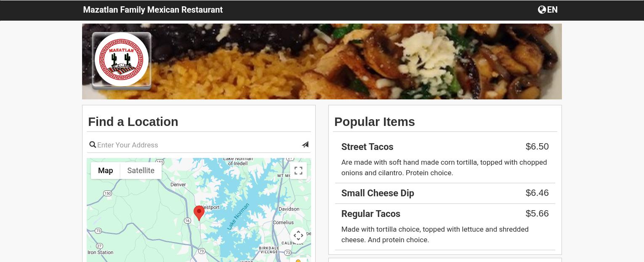Use current location arrow icon
The width and height of the screenshot is (644, 262).
tap(305, 144)
